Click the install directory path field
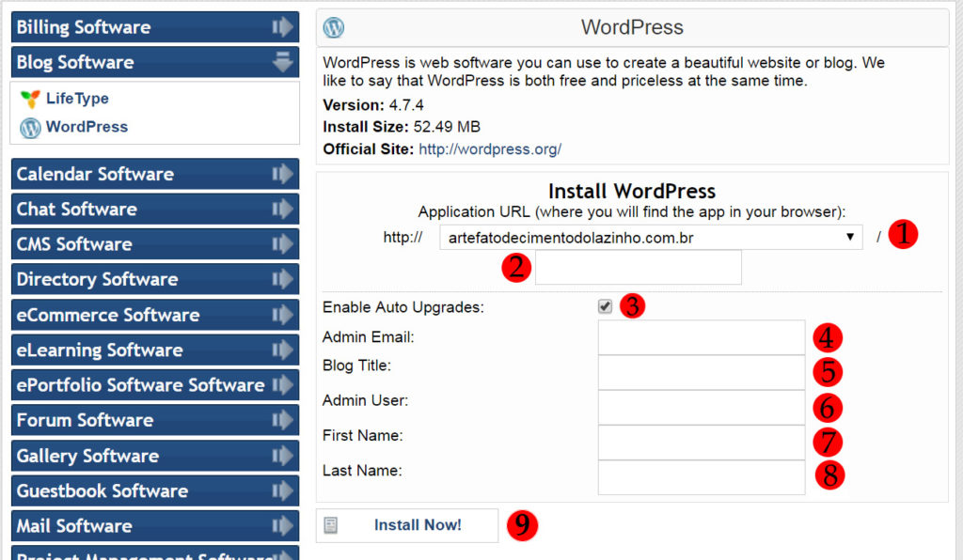963x560 pixels. (639, 268)
